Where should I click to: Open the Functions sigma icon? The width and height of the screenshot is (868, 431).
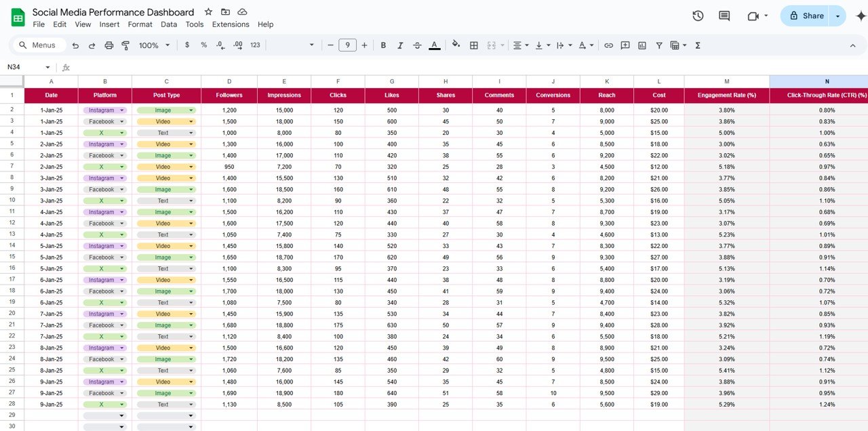click(698, 45)
